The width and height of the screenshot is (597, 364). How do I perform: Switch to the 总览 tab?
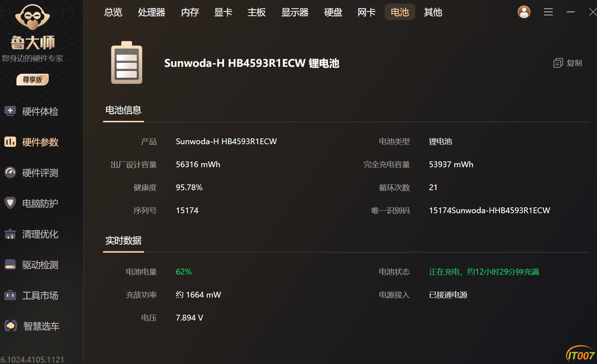tap(113, 12)
